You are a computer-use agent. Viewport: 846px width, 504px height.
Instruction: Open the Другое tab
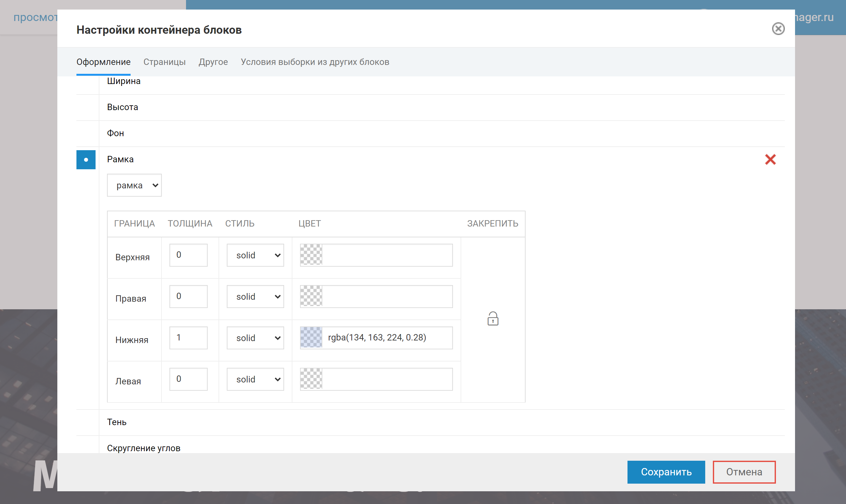[213, 62]
